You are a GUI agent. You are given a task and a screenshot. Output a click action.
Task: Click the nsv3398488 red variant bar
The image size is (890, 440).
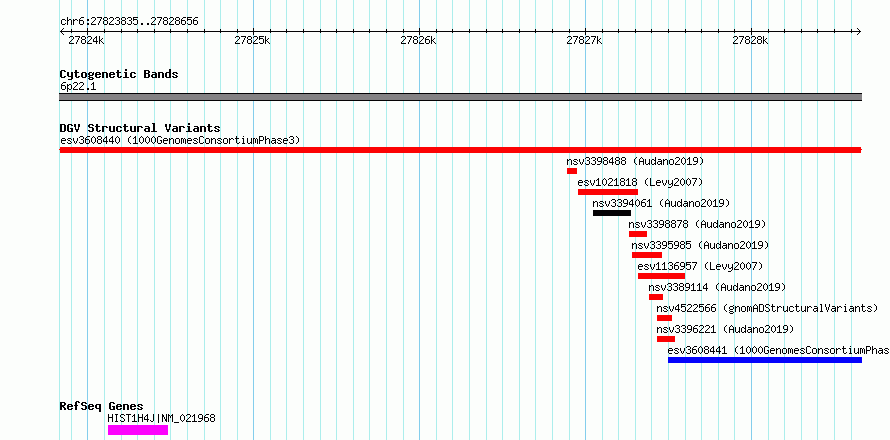click(572, 171)
